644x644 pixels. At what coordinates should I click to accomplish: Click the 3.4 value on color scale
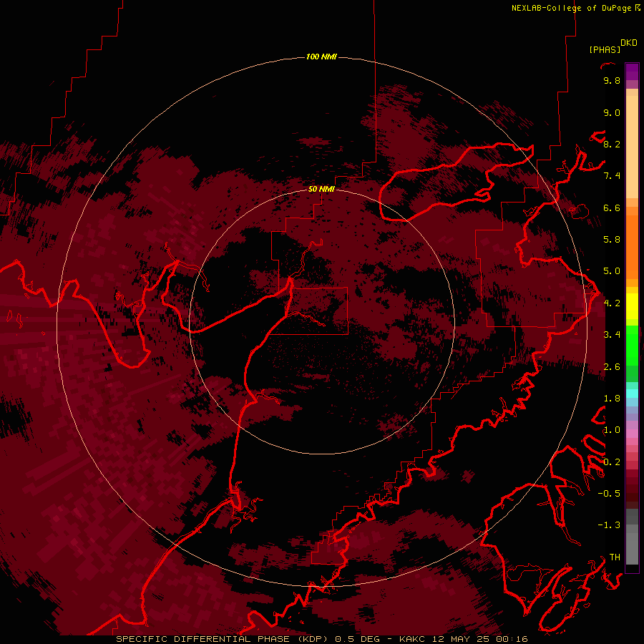(x=612, y=335)
